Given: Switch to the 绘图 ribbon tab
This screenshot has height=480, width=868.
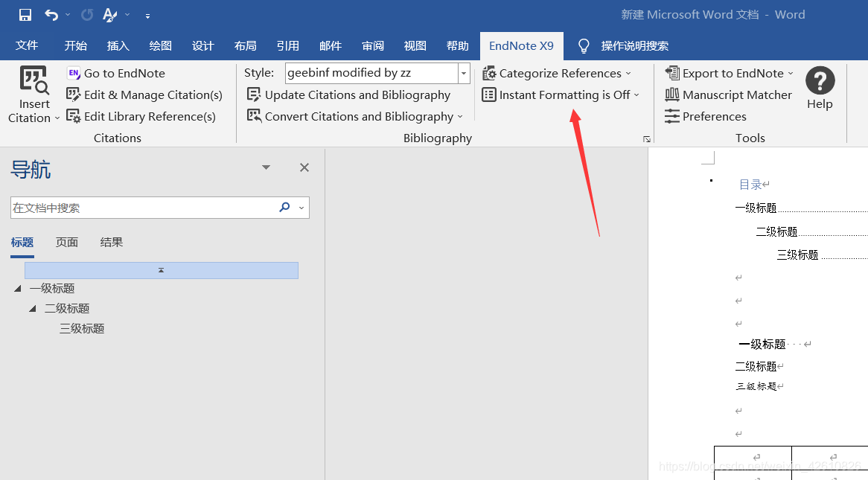Looking at the screenshot, I should [161, 45].
